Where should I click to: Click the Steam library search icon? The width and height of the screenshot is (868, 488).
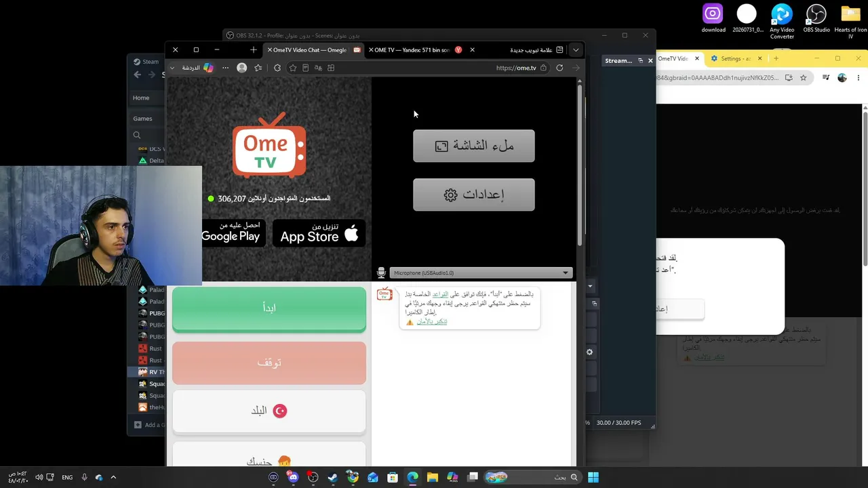click(137, 135)
